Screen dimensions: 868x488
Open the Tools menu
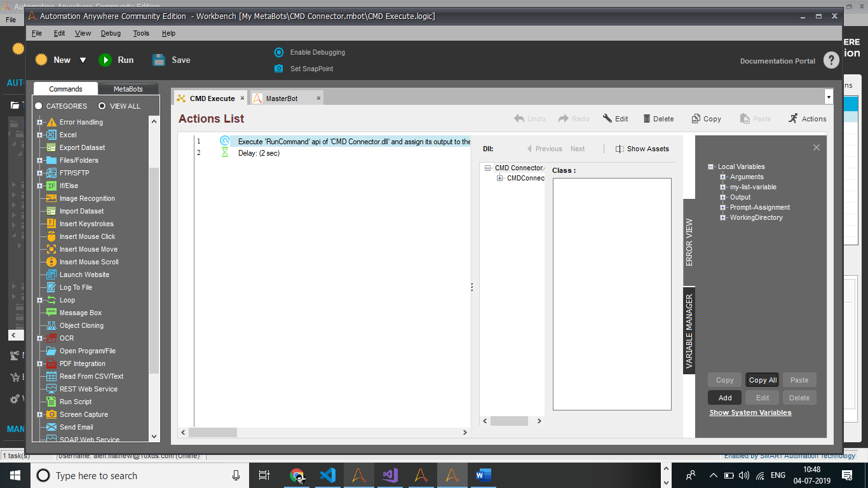141,33
